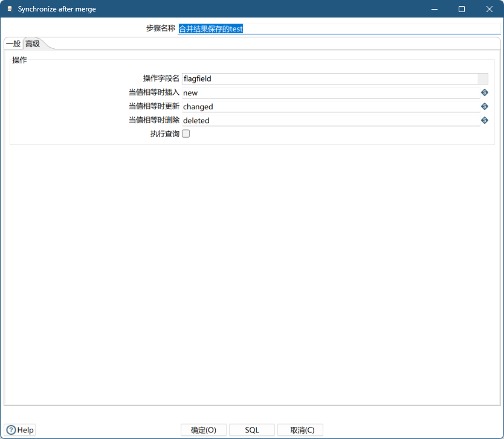Focus the delete value field containing deleted
504x439 pixels.
click(x=331, y=120)
